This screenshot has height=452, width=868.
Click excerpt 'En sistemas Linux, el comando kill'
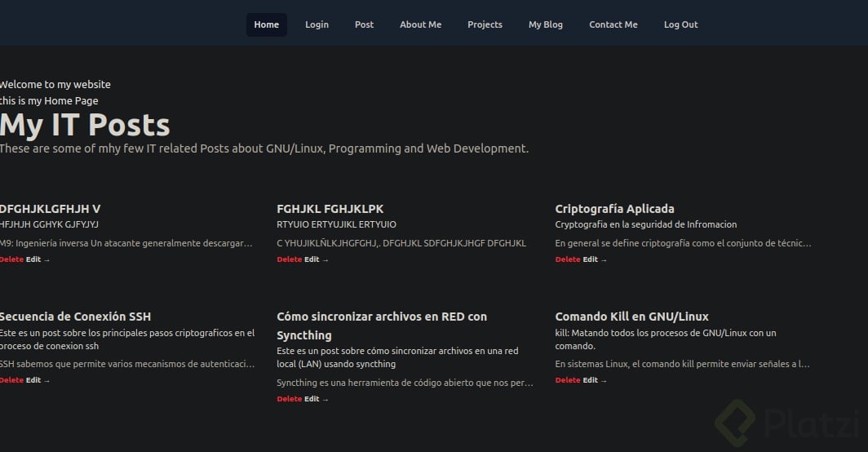click(682, 364)
